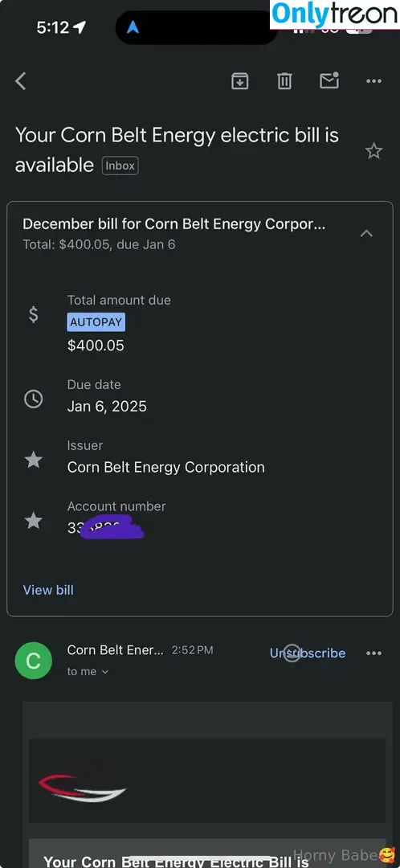400x868 pixels.
Task: Archive this email with the archive icon
Action: [x=239, y=81]
